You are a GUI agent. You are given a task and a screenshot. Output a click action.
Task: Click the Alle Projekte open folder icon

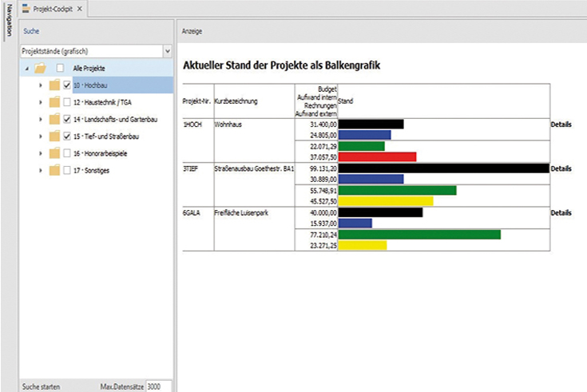pos(41,69)
